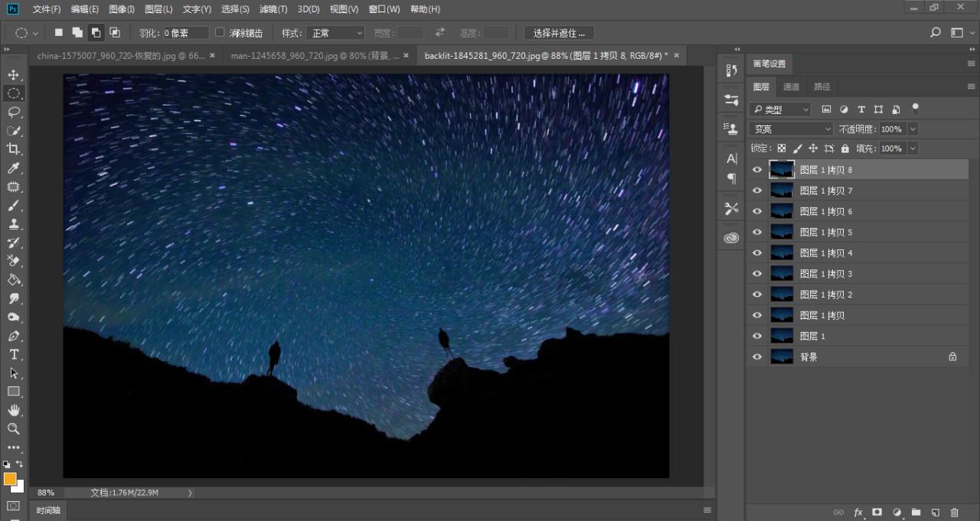Click the new group folder icon
The width and height of the screenshot is (980, 521).
916,512
